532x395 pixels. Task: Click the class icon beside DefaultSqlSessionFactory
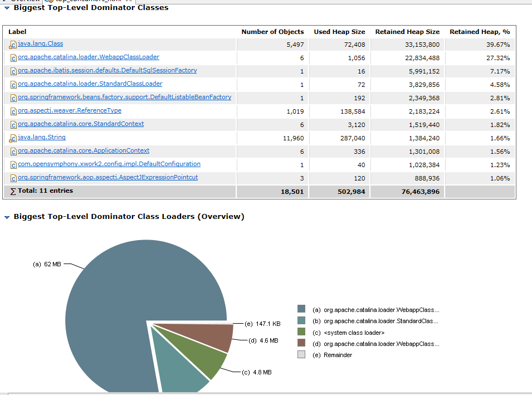[13, 71]
